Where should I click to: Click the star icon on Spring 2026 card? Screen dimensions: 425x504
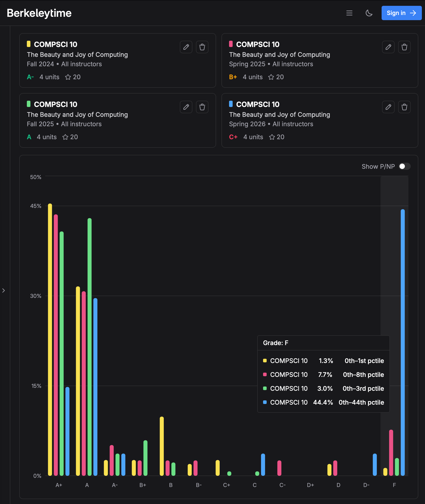[272, 137]
